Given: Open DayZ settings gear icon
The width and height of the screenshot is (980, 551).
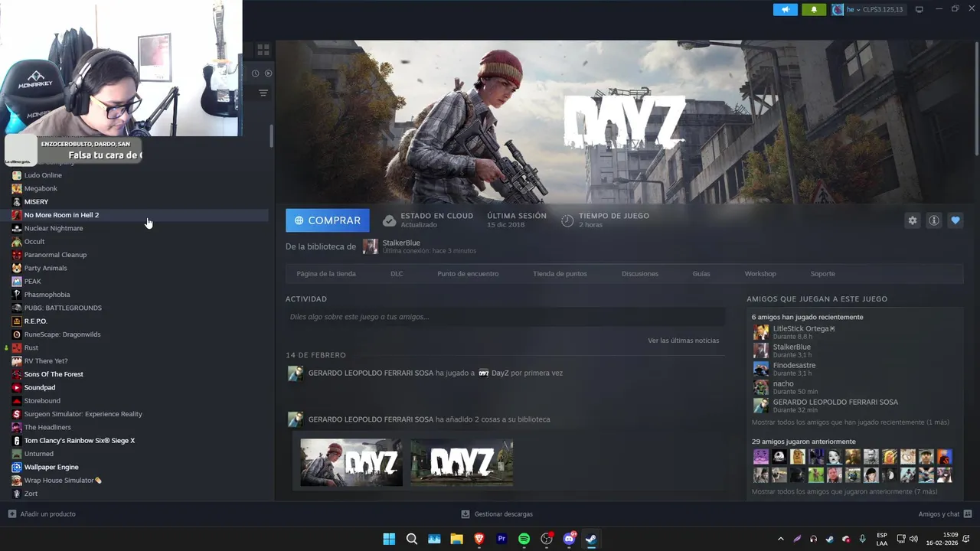Looking at the screenshot, I should [912, 220].
